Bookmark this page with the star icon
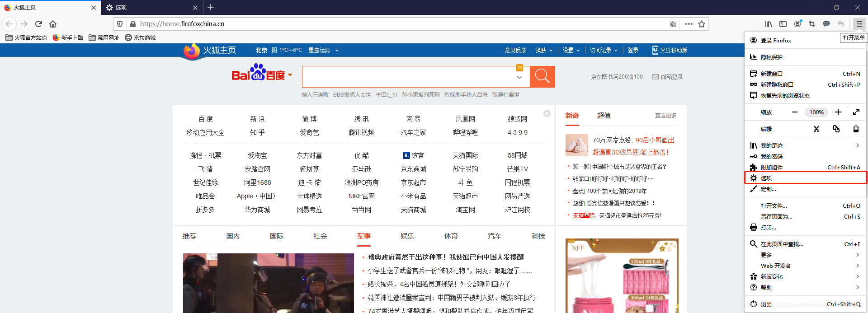 [702, 24]
